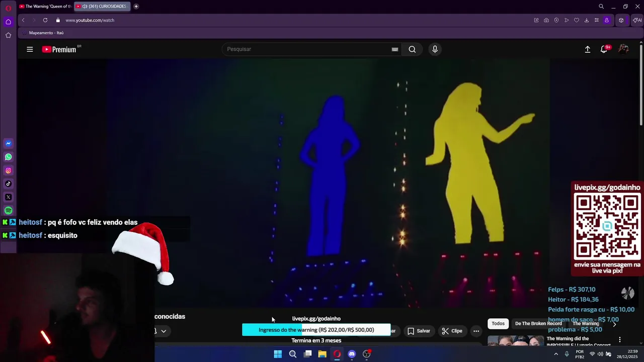Open WhatsApp in Opera sidebar
Viewport: 644px width, 362px height.
pyautogui.click(x=8, y=157)
